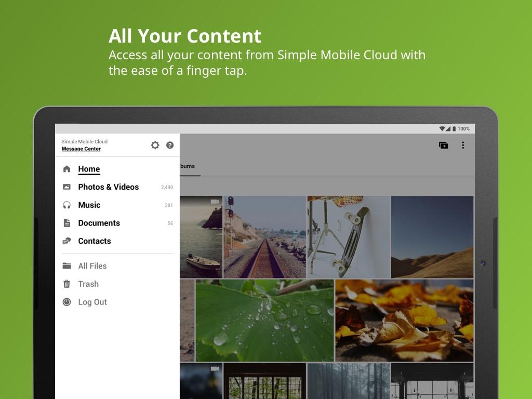Click the 281 music count
The width and height of the screenshot is (532, 399).
169,205
